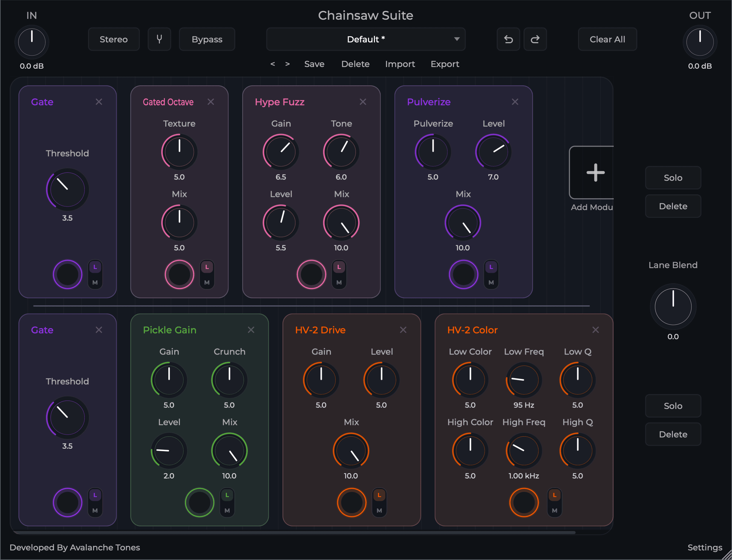Open Settings link
The image size is (732, 560).
pos(705,547)
